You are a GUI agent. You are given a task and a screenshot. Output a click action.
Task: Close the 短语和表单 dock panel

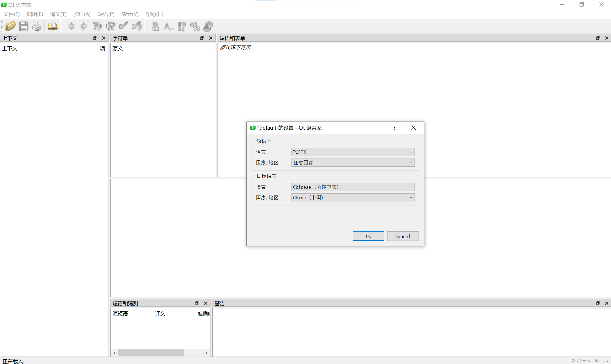click(x=607, y=38)
